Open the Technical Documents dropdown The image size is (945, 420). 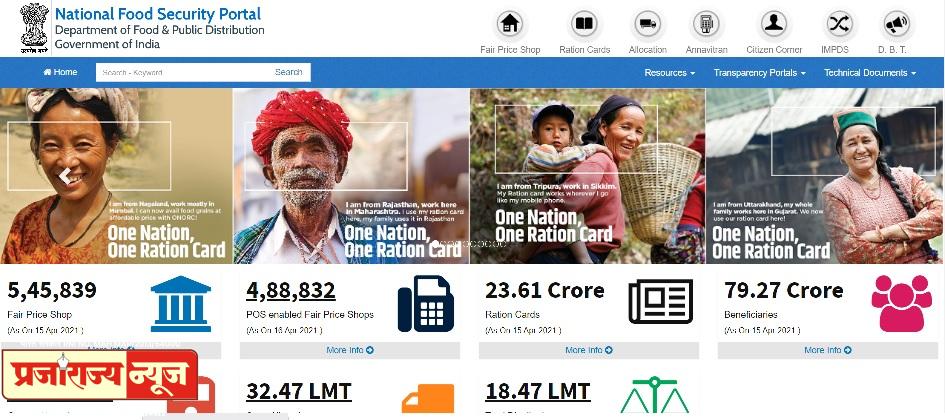pyautogui.click(x=870, y=72)
